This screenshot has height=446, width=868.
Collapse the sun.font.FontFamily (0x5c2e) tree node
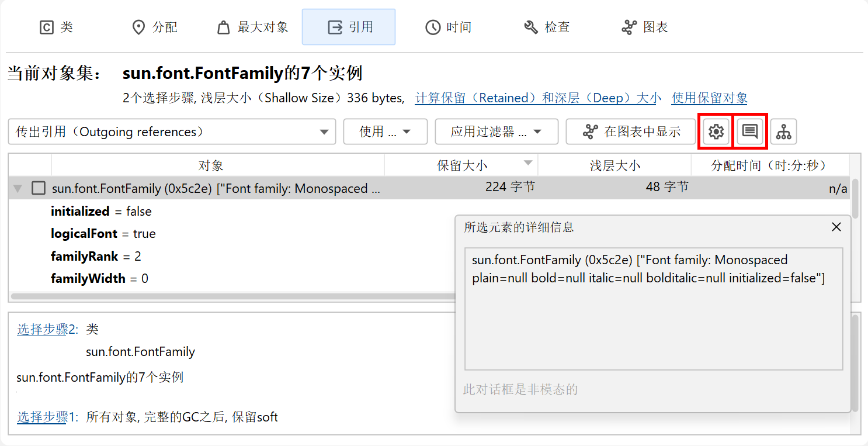[18, 188]
